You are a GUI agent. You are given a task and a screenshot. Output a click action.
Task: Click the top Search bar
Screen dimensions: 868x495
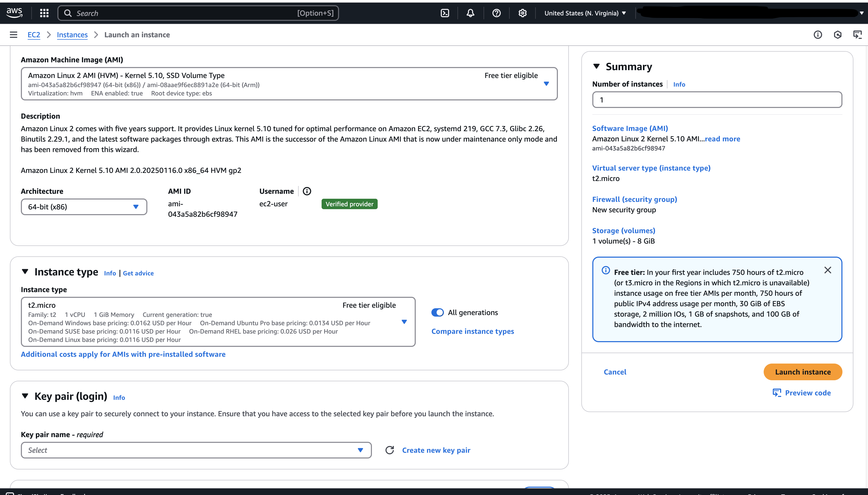point(198,13)
